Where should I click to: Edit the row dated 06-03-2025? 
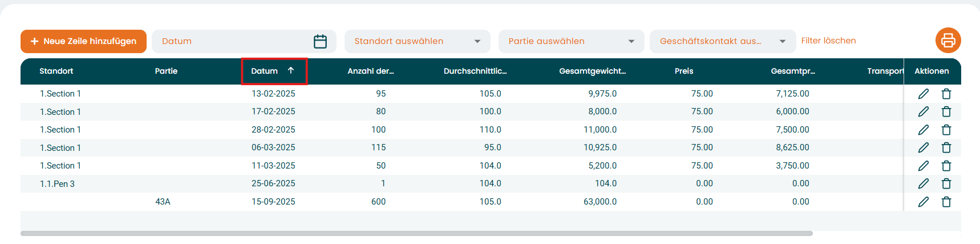point(924,147)
